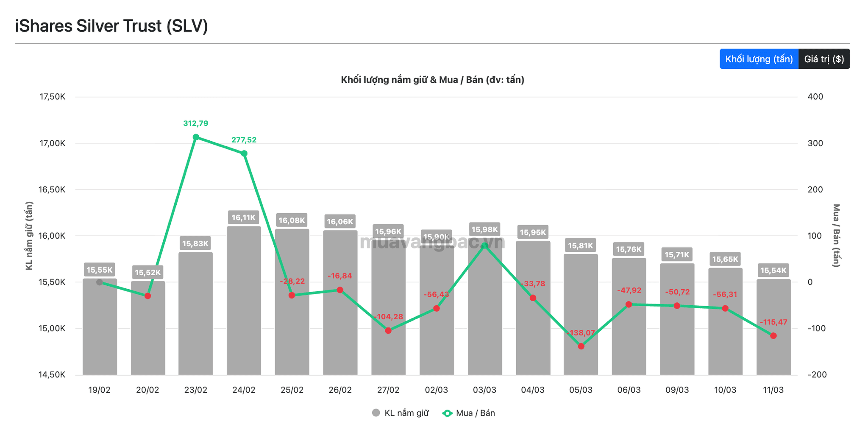Image resolution: width=868 pixels, height=427 pixels.
Task: Switch to Giá trị ($) view
Action: pyautogui.click(x=824, y=59)
